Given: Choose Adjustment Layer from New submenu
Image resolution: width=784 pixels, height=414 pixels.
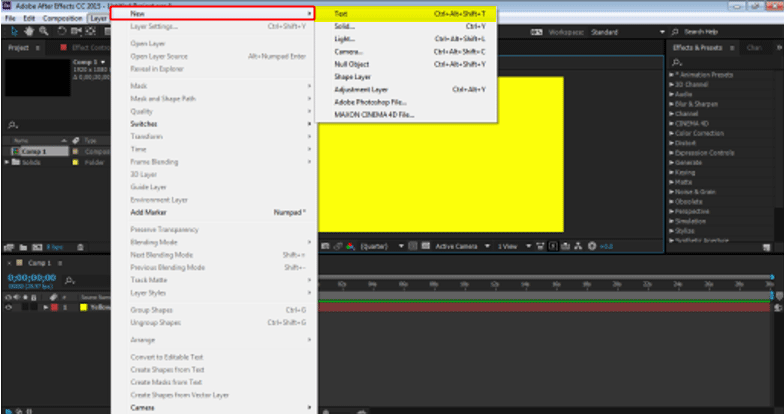Looking at the screenshot, I should 406,90.
